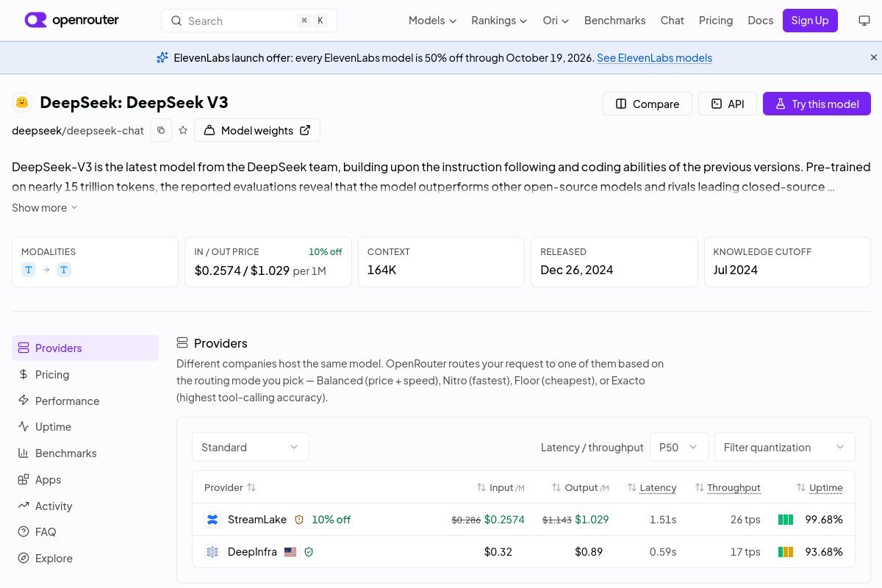Click the OpenRouter logo
This screenshot has height=588, width=882.
click(x=71, y=20)
